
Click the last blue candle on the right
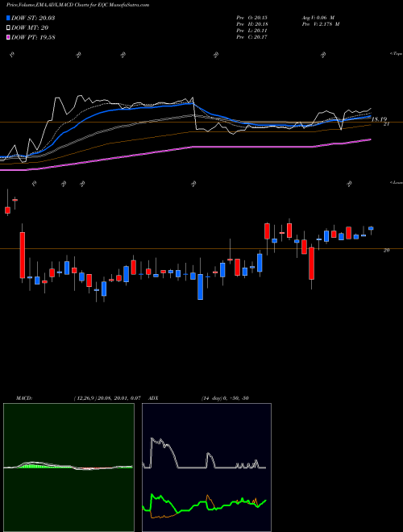(371, 228)
